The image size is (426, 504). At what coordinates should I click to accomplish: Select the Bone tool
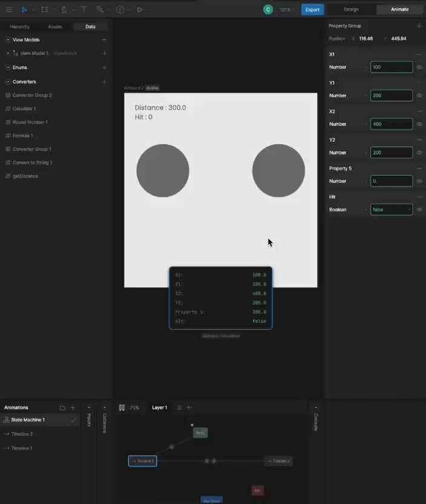tap(100, 10)
